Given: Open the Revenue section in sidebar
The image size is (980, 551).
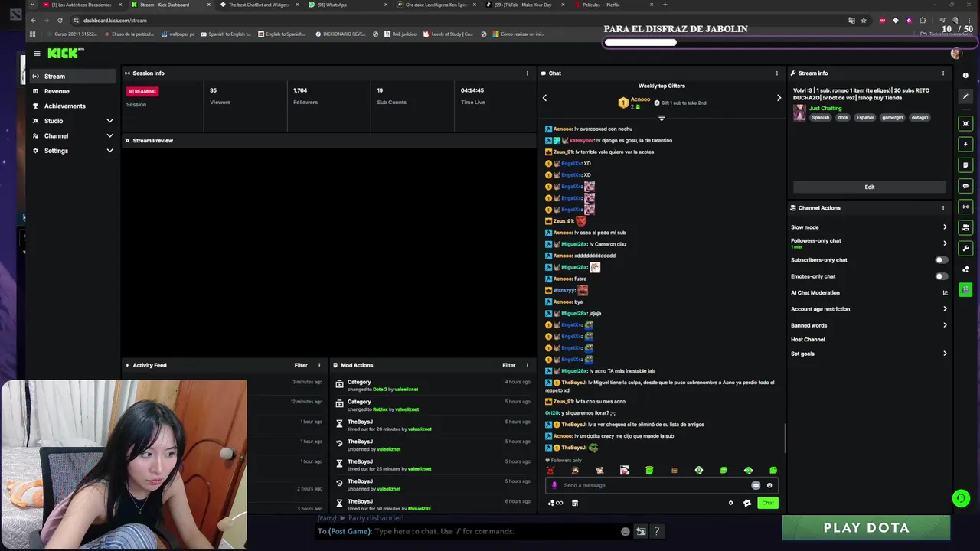Looking at the screenshot, I should (x=73, y=91).
